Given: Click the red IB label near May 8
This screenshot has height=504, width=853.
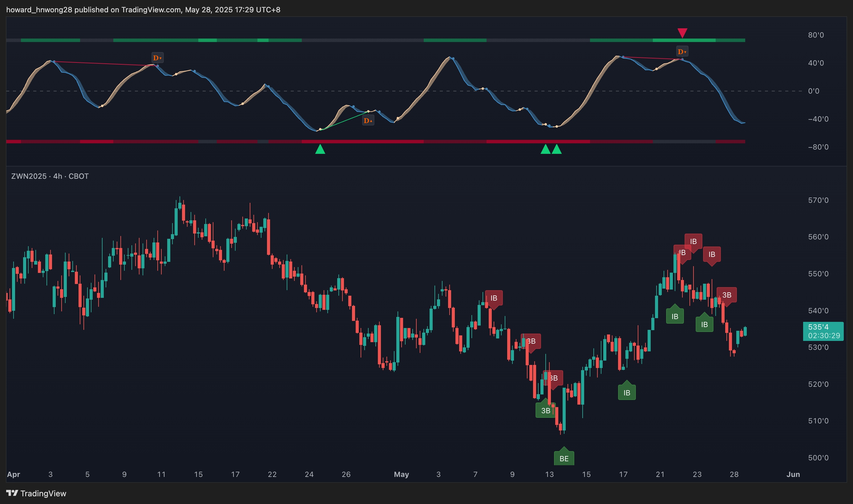Looking at the screenshot, I should pos(493,298).
